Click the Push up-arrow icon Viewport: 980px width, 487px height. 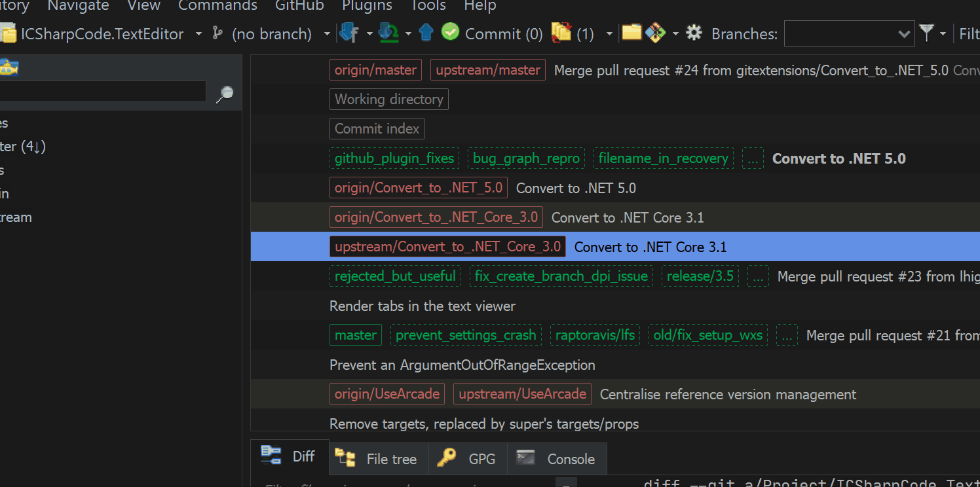click(x=426, y=31)
